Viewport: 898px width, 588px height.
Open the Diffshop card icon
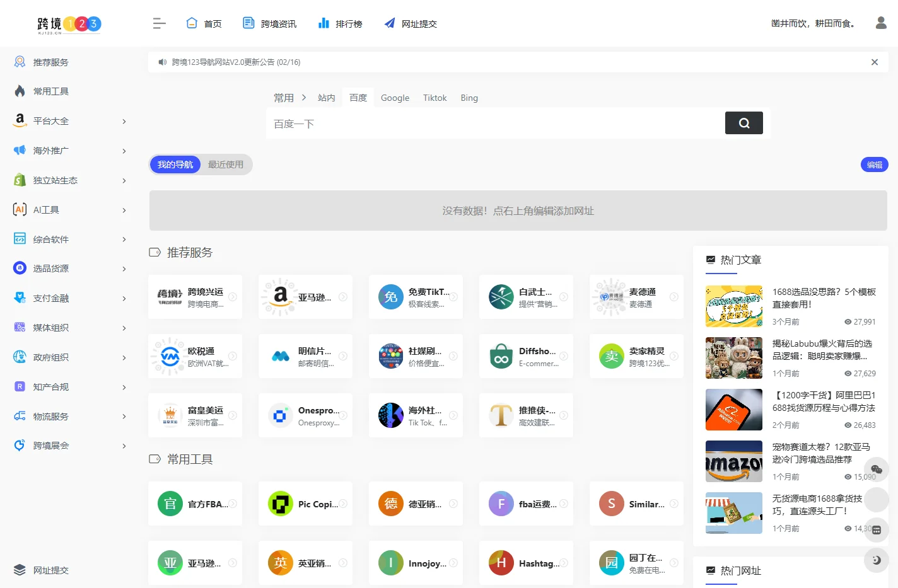click(x=501, y=356)
